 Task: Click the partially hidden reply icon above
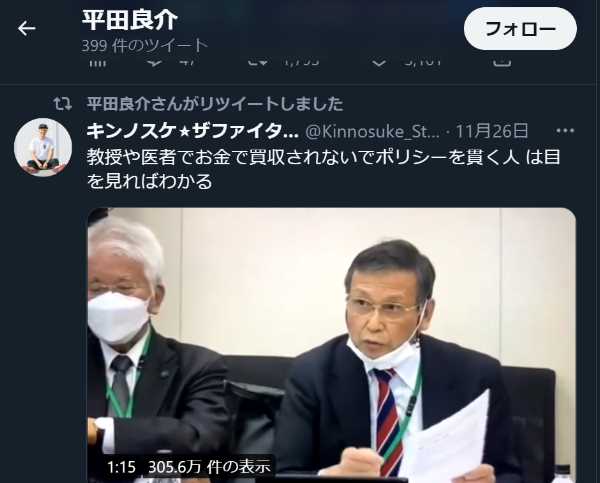point(155,63)
